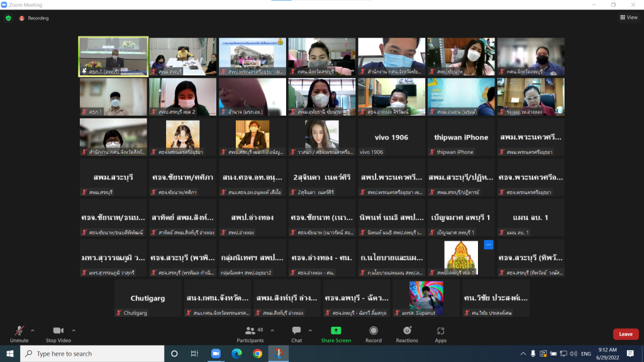Open the Participants panel
Screen dimensions: 644x362
pyautogui.click(x=250, y=334)
